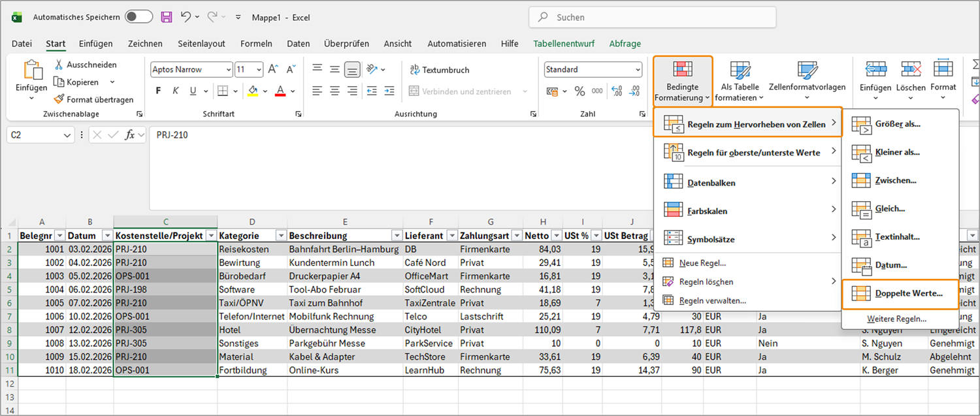980x416 pixels.
Task: Click the Ausschneiden scissors icon
Action: point(59,65)
